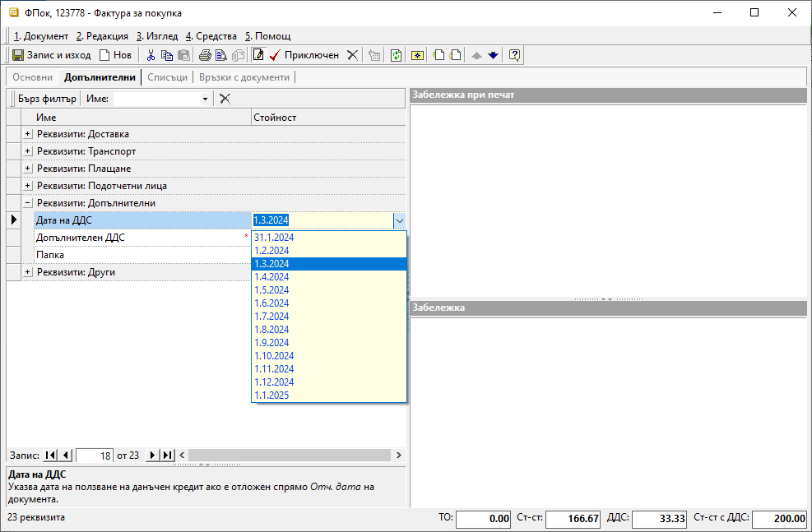Click the Print icon in toolbar
Screen dimensions: 812x532
[205, 55]
